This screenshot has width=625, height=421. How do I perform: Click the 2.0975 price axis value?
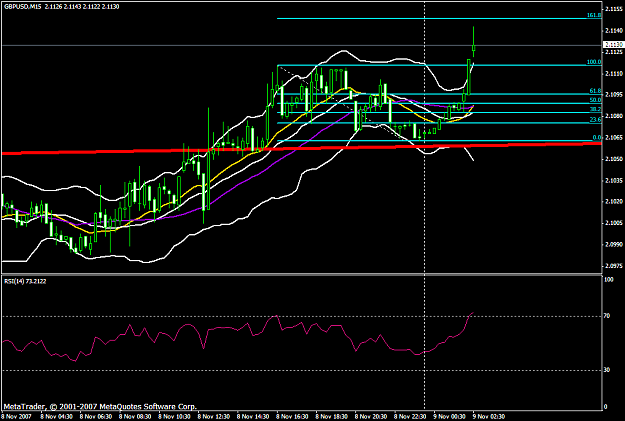click(614, 266)
